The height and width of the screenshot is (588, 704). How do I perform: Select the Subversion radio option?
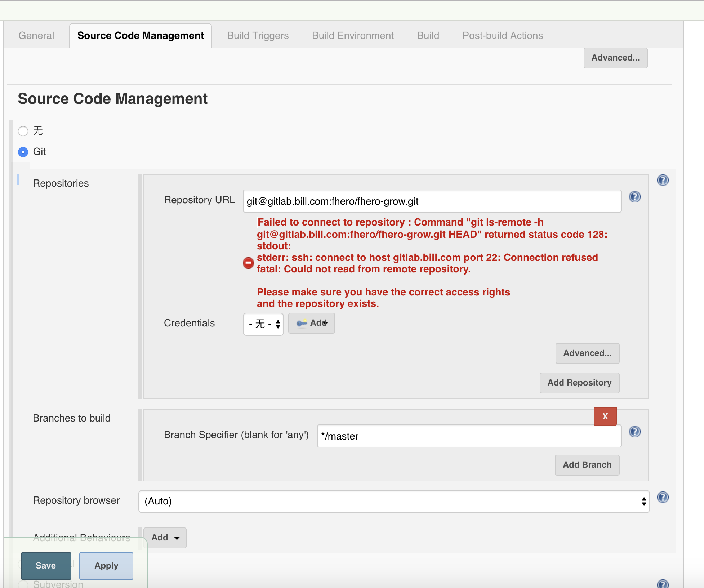coord(23,584)
